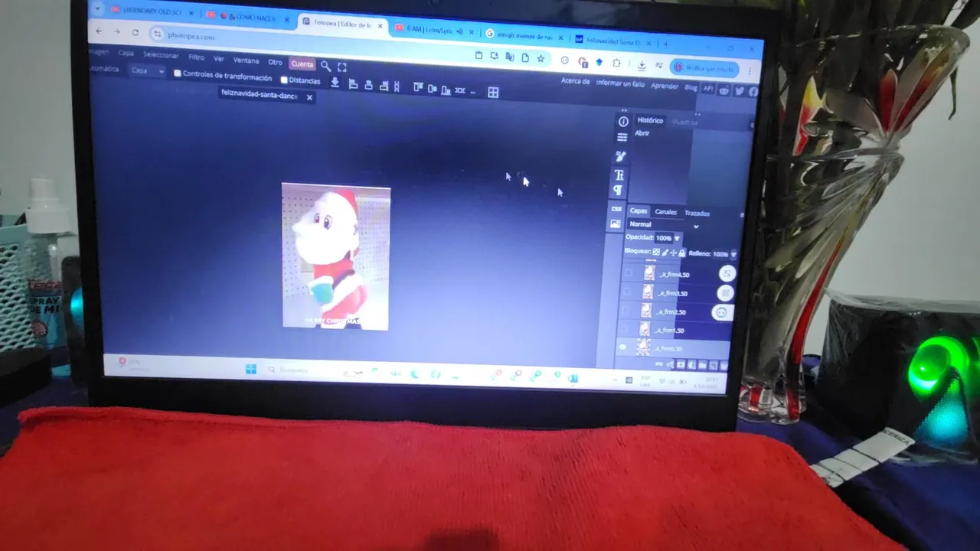980x551 pixels.
Task: Open the Info panel icon
Action: (623, 122)
